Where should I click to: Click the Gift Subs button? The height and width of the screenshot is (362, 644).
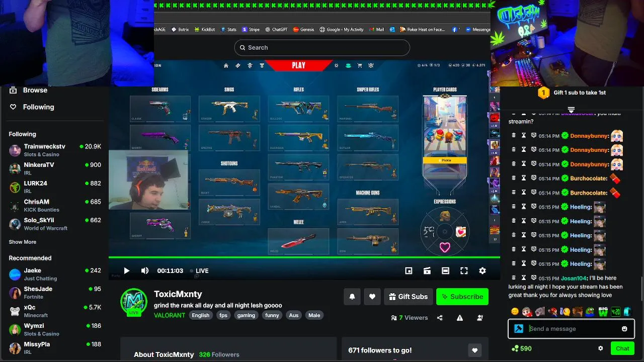coord(408,297)
